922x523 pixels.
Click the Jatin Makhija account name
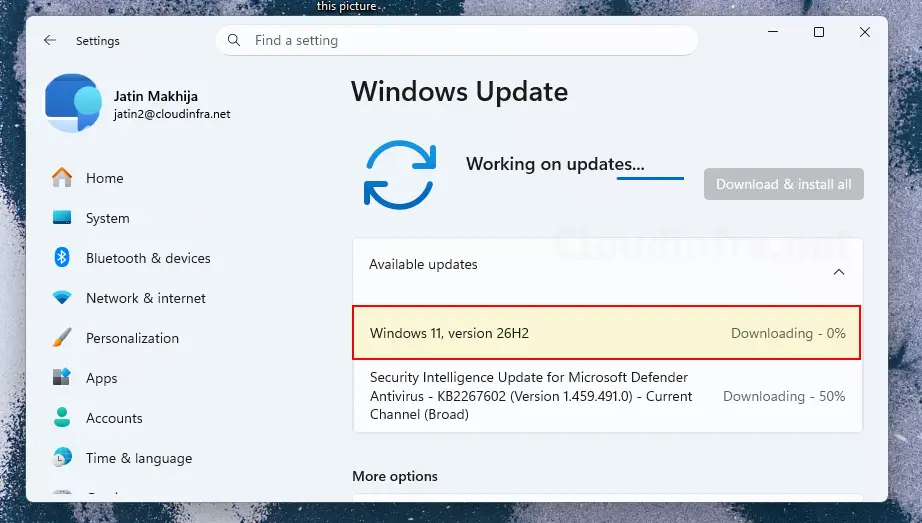click(x=156, y=96)
